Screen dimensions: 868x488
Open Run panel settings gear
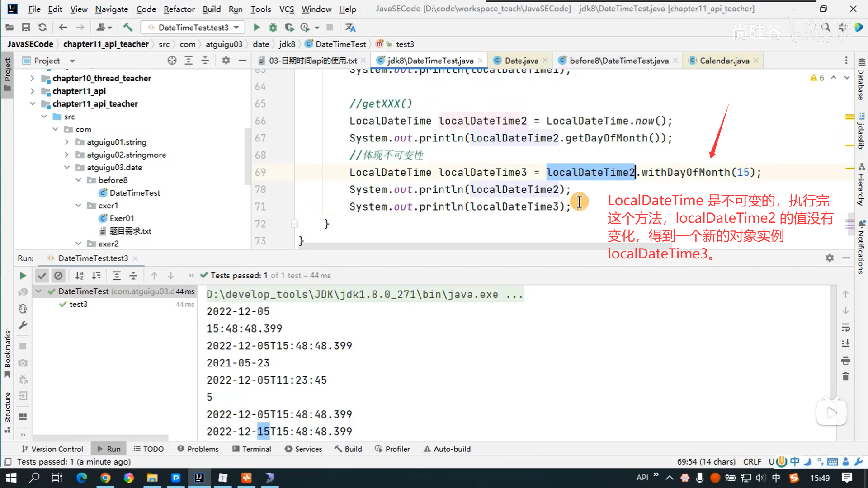[830, 258]
